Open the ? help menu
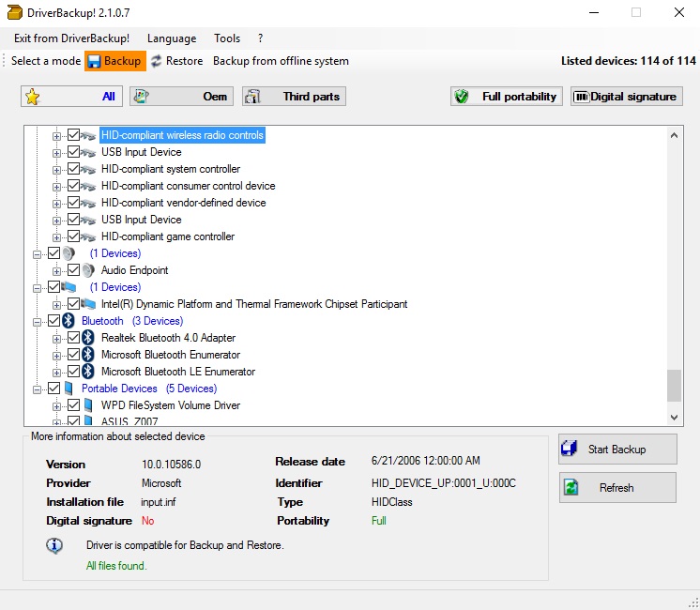 point(260,38)
